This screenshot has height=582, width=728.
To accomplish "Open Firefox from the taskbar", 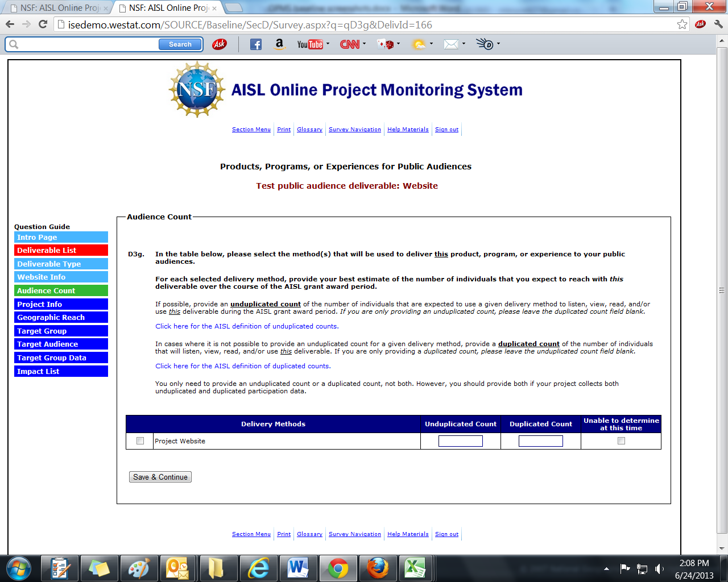I will [x=377, y=568].
